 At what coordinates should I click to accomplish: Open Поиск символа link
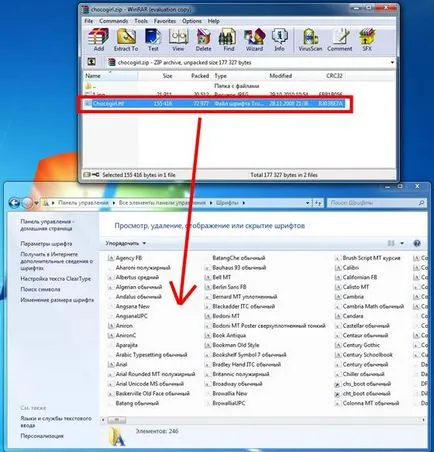click(40, 289)
